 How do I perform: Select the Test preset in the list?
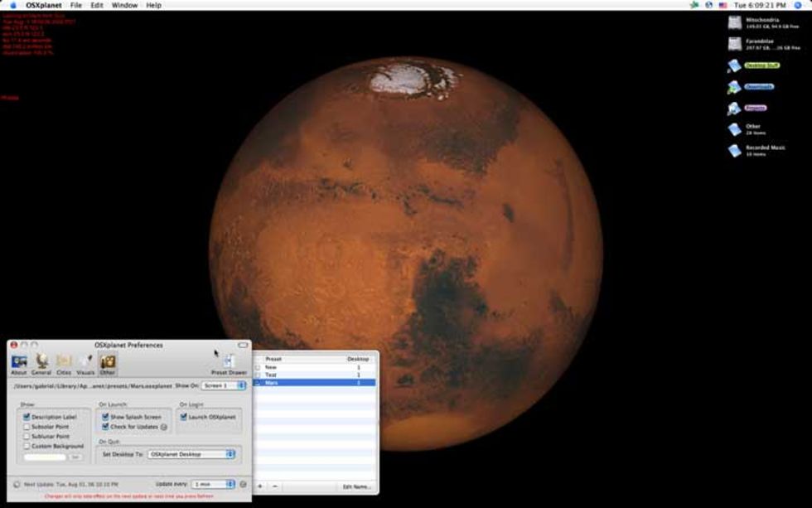tap(271, 375)
